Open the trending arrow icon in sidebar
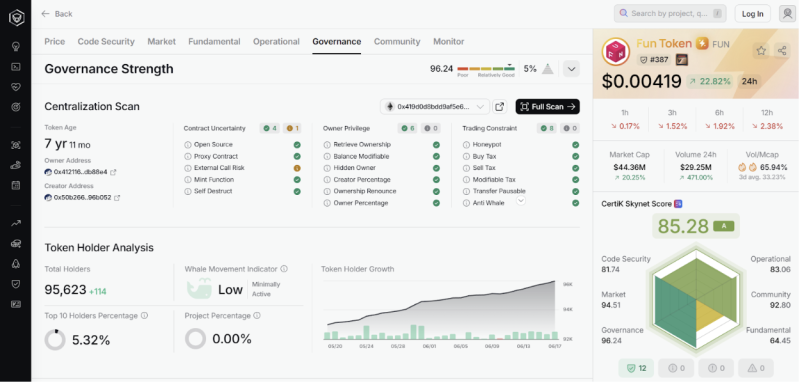The image size is (800, 390). pyautogui.click(x=16, y=223)
